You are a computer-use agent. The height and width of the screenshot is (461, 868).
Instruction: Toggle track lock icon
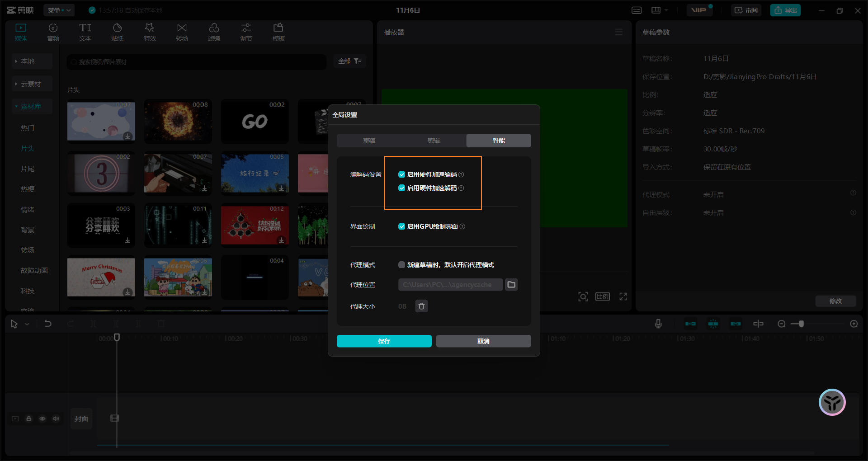(29, 419)
